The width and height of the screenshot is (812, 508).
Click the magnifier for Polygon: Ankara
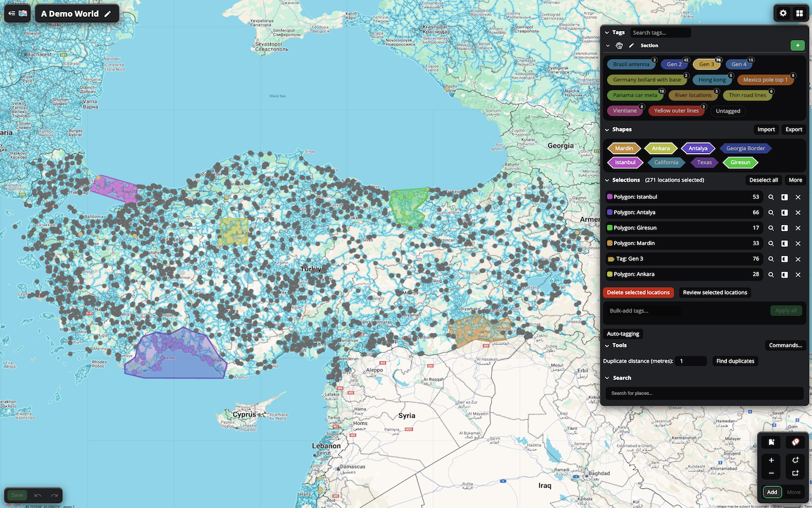click(771, 275)
